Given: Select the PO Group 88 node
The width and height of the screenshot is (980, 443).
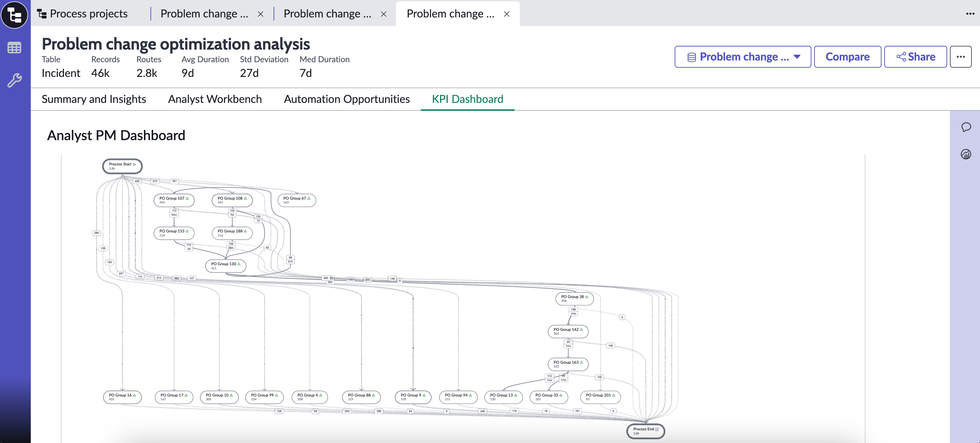Looking at the screenshot, I should 361,397.
